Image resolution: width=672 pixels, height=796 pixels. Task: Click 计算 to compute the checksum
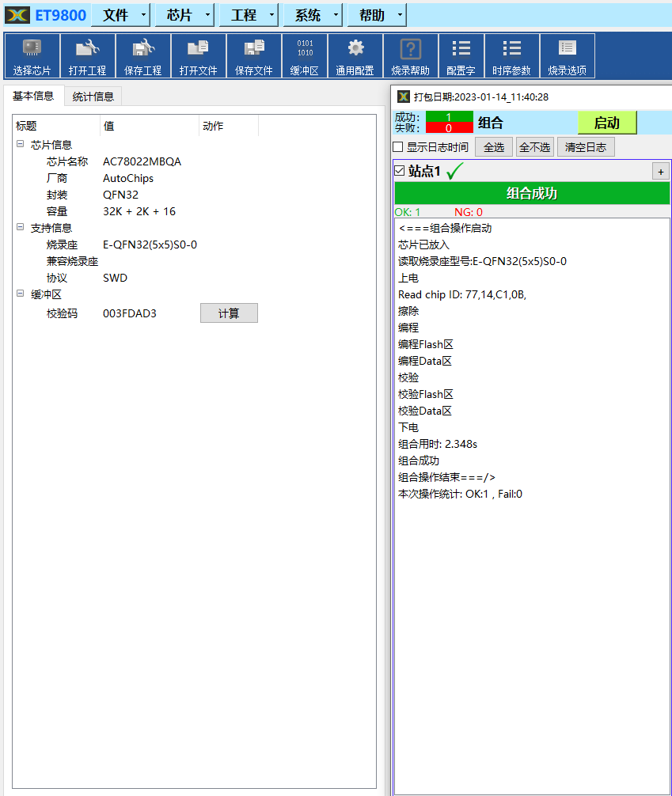click(x=228, y=313)
